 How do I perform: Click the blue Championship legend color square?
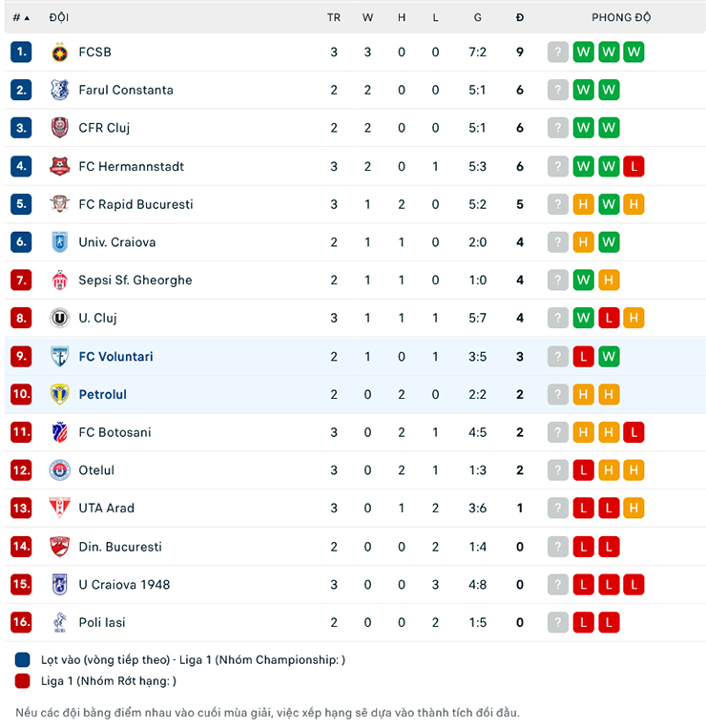[23, 659]
